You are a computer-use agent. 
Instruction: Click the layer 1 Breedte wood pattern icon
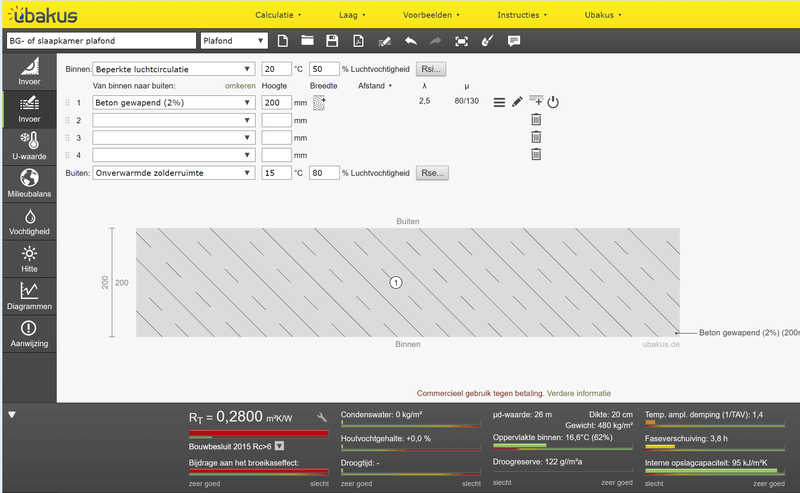pos(319,103)
